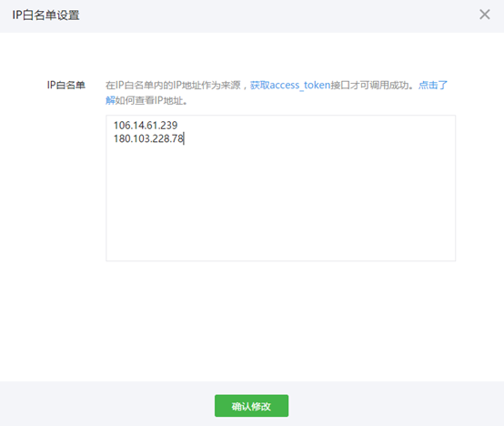Place cursor before 106 in first IP line

point(114,125)
